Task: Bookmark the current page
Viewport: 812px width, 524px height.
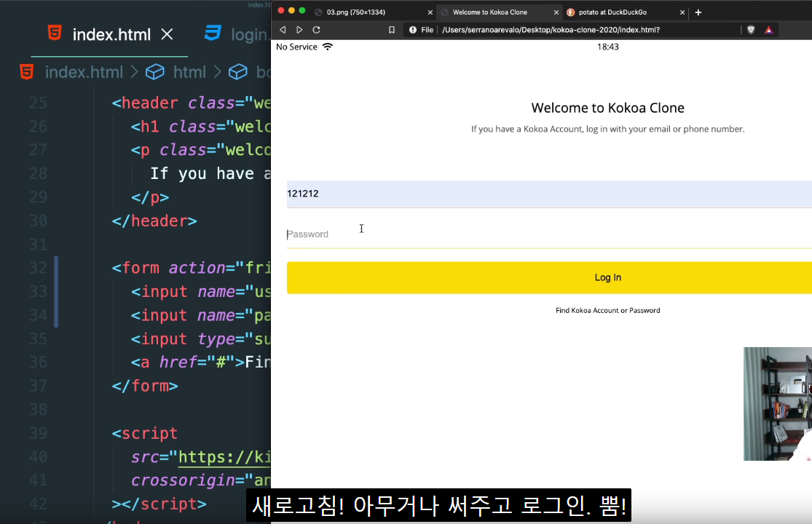Action: pyautogui.click(x=392, y=30)
